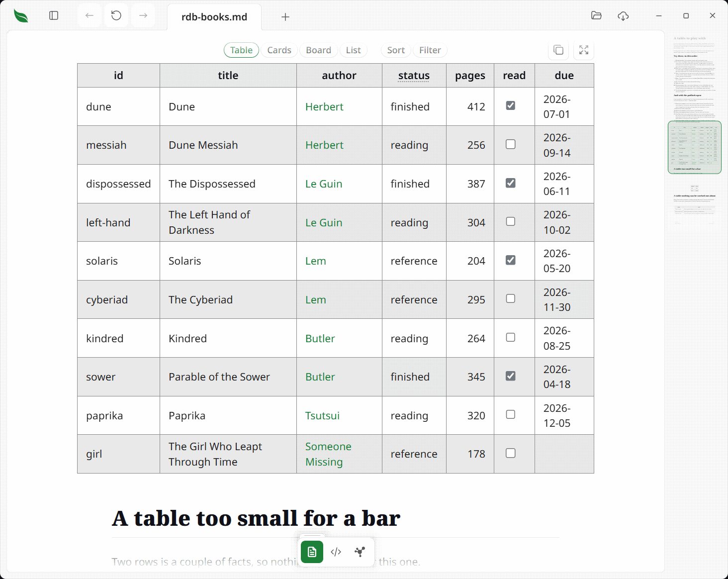Screen dimensions: 728x579
Task: Click the pages value 204
Action: [x=476, y=261]
